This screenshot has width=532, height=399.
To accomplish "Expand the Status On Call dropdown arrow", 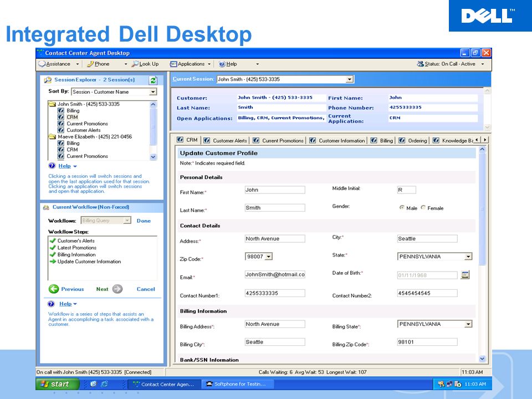I will coord(483,64).
